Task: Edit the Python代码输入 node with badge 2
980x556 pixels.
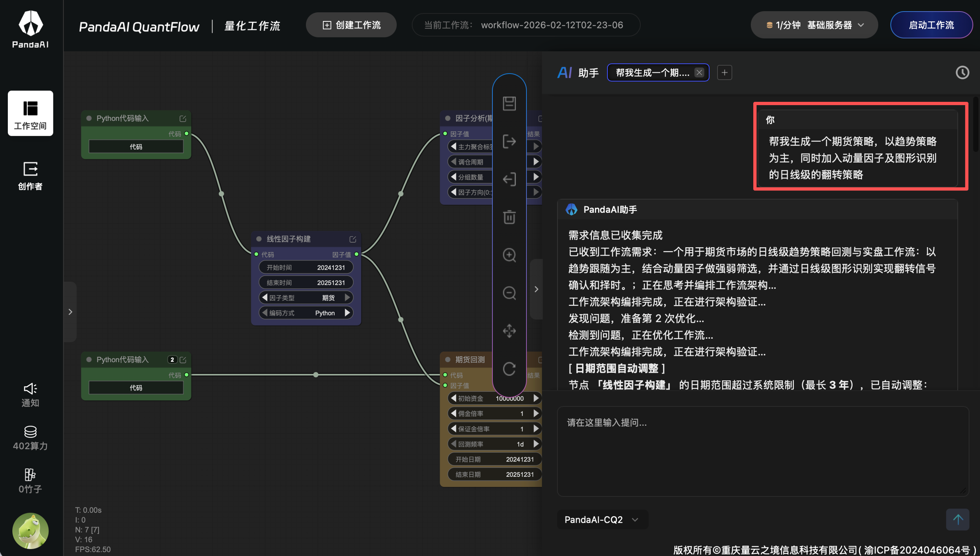Action: coord(183,360)
